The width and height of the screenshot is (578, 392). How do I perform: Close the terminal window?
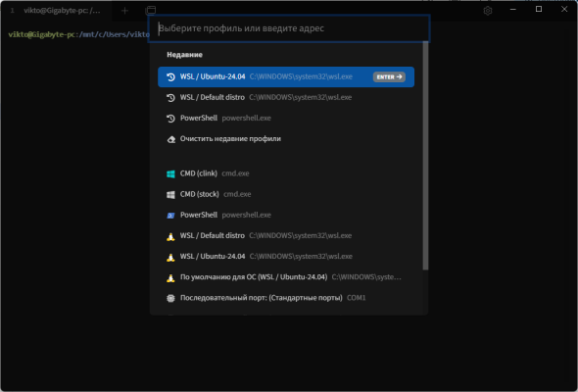click(x=564, y=9)
